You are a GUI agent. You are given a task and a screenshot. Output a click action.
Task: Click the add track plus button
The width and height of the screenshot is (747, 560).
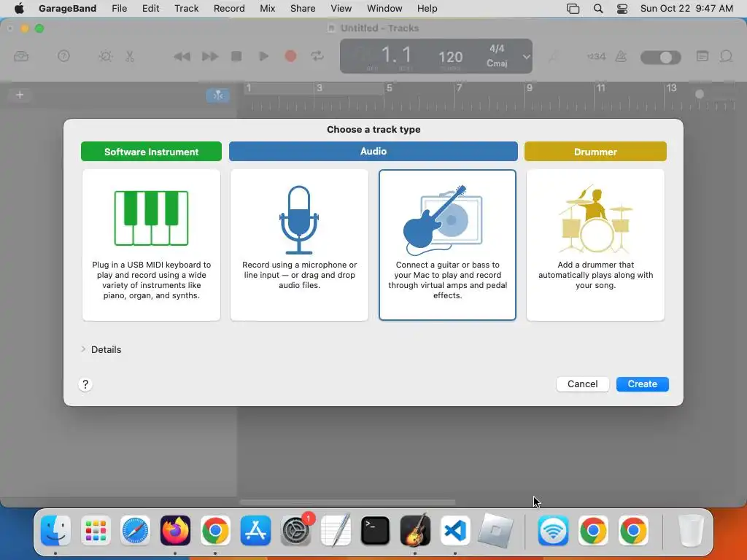20,95
